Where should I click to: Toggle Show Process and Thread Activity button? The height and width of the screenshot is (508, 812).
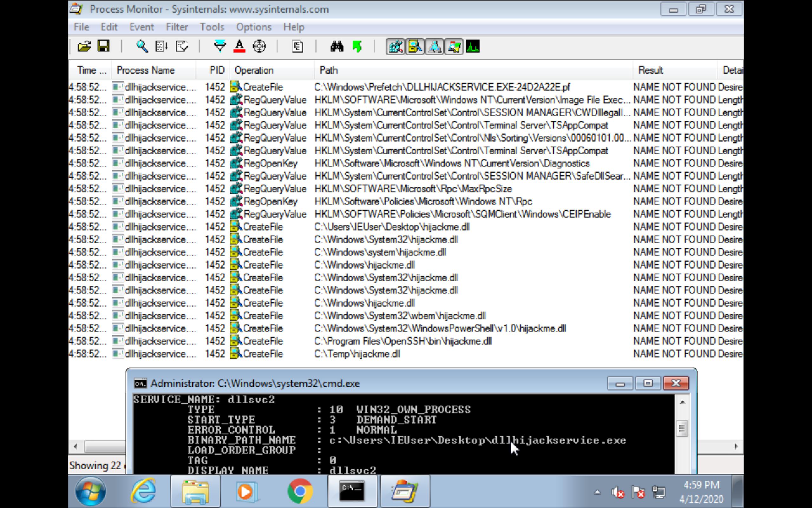tap(454, 46)
